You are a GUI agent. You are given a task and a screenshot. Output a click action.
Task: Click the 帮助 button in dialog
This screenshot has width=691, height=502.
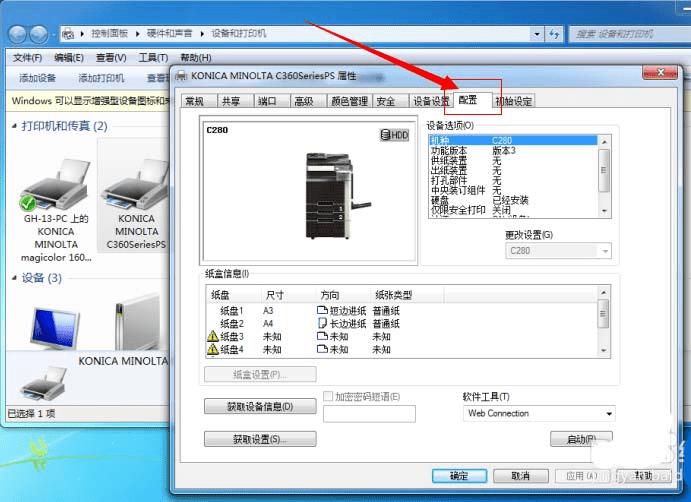pos(643,476)
